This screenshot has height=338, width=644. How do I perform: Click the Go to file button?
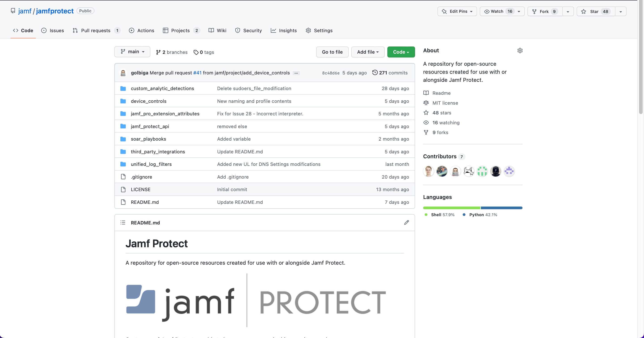pyautogui.click(x=332, y=52)
